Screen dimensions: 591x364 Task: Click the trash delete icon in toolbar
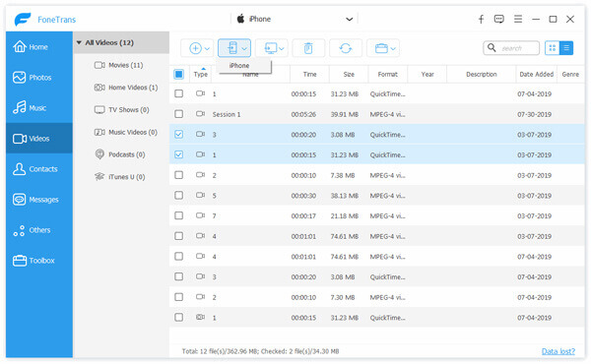click(308, 48)
